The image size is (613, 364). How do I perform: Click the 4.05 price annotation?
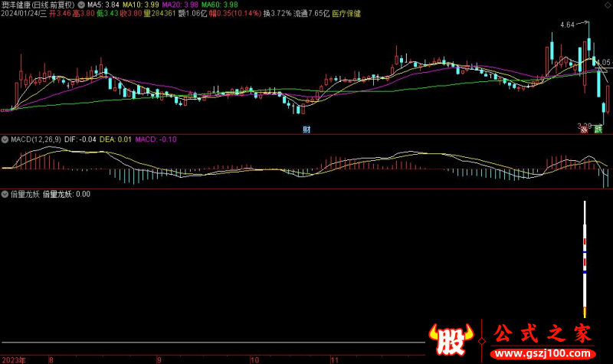[x=604, y=62]
